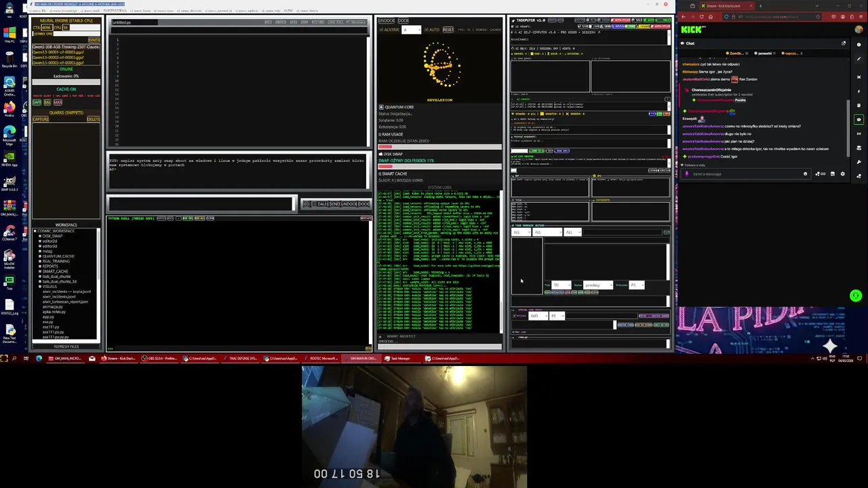The height and width of the screenshot is (488, 868).
Task: Click the RAM usage bar
Action: [x=440, y=146]
